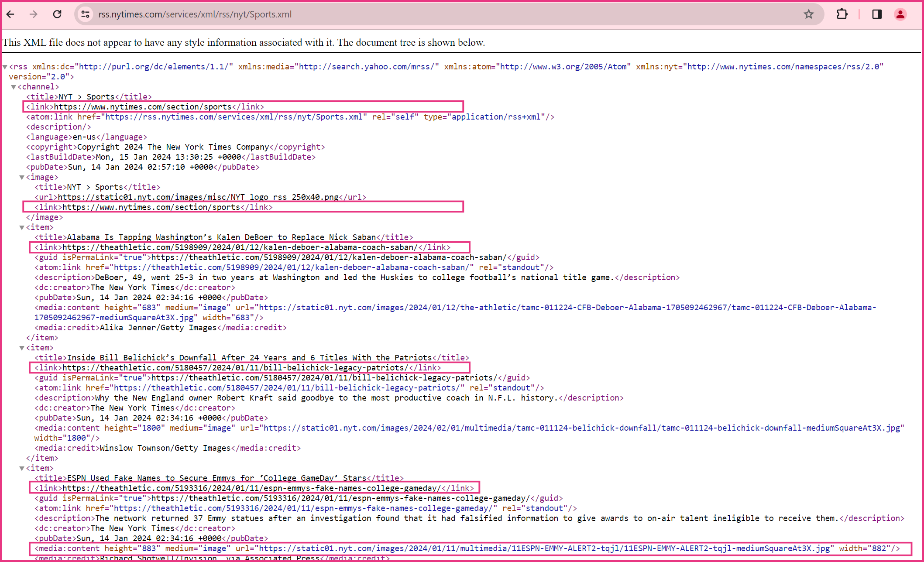Image resolution: width=924 pixels, height=562 pixels.
Task: Go forward to the next page
Action: pos(34,14)
